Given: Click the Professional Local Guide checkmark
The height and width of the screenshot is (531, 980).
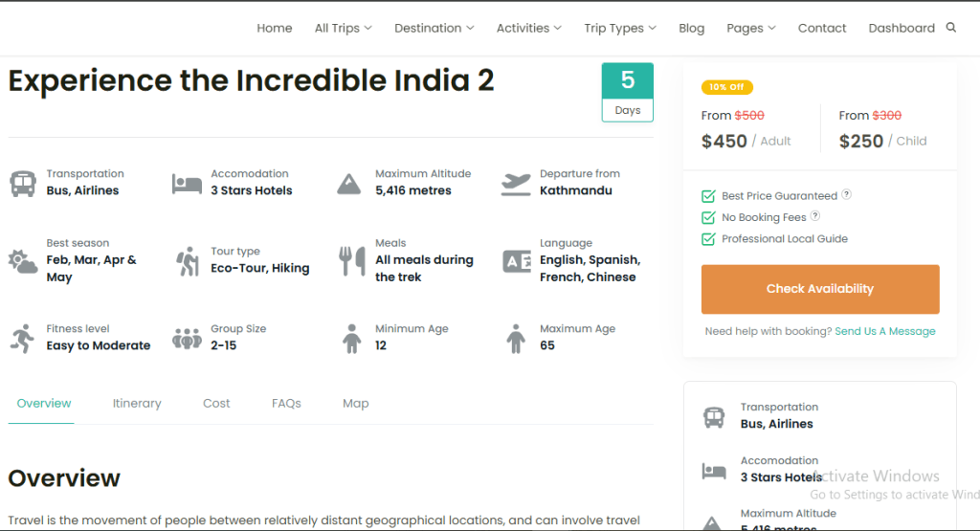Looking at the screenshot, I should (x=708, y=239).
